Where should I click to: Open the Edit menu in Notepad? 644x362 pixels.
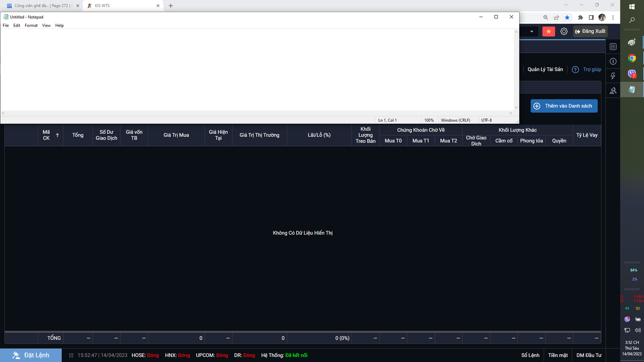(x=17, y=26)
